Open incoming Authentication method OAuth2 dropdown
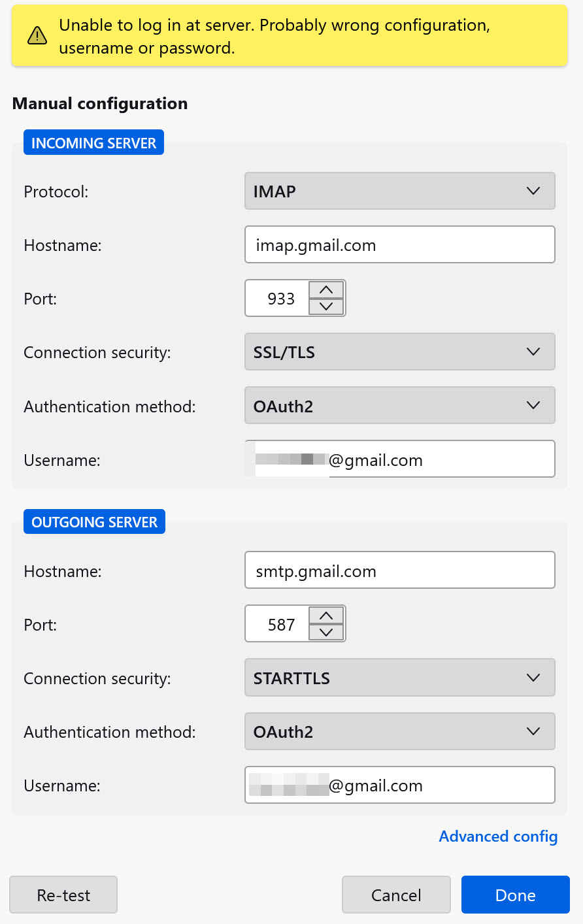 (399, 406)
